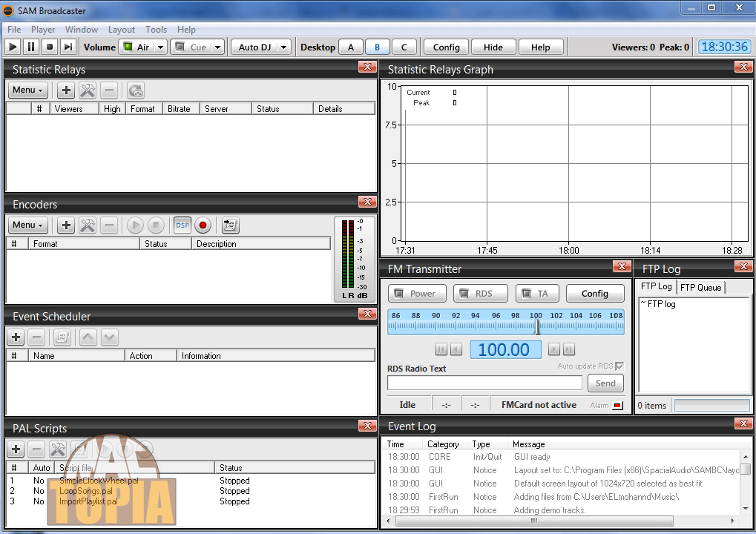Switch to the FTP Queue tab
This screenshot has width=756, height=534.
tap(700, 287)
